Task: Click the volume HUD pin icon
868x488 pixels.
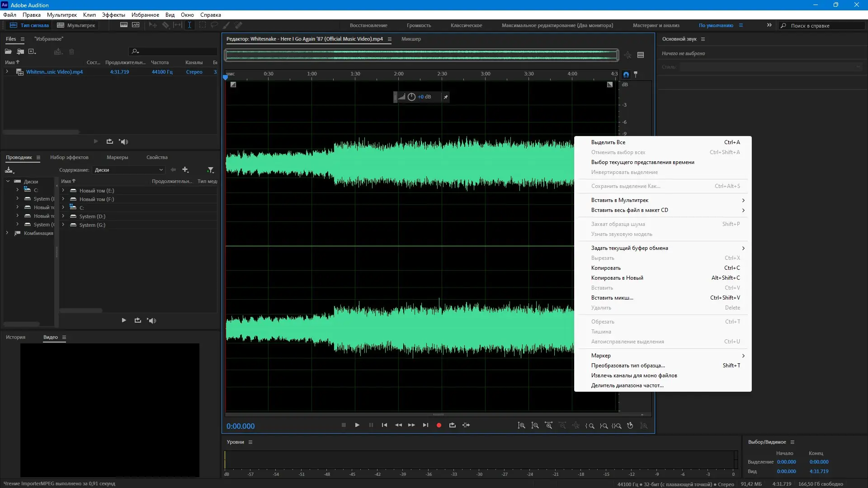Action: (445, 97)
